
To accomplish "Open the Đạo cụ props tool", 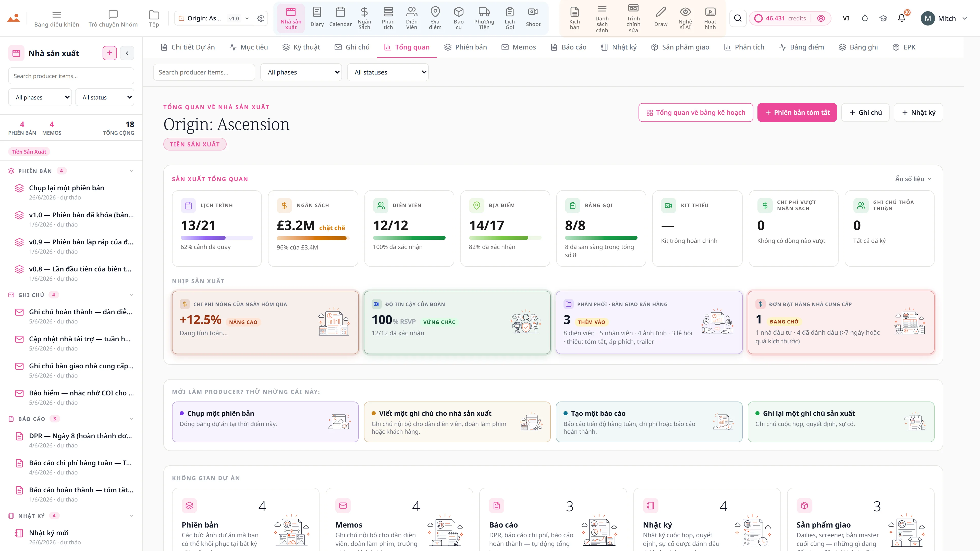I will point(459,18).
